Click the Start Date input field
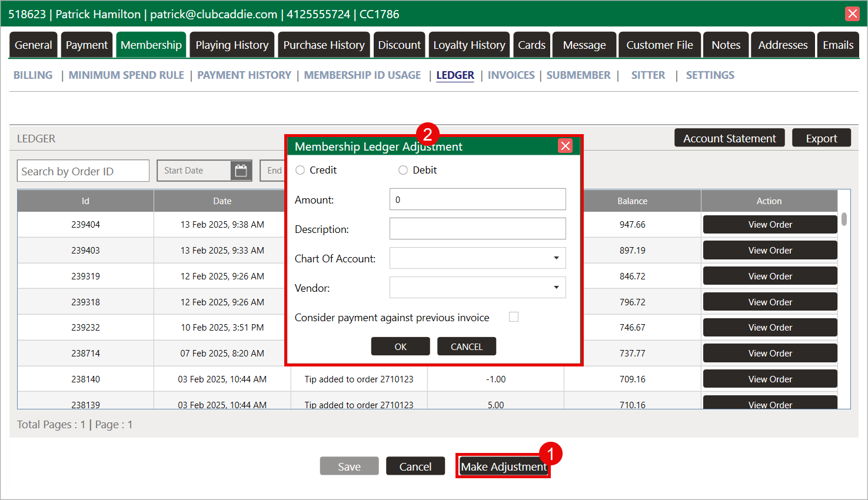Viewport: 868px width, 500px height. click(194, 171)
